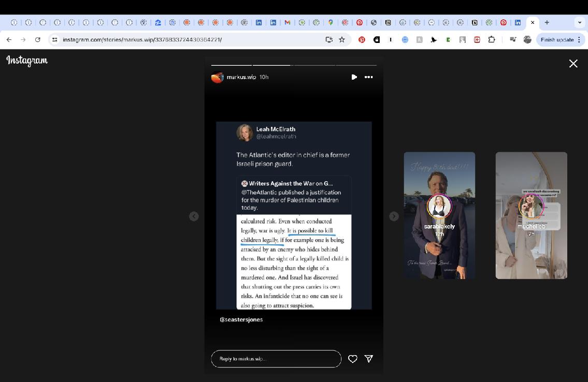The width and height of the screenshot is (588, 382).
Task: Click the muchelleb avatar circle
Action: click(532, 206)
